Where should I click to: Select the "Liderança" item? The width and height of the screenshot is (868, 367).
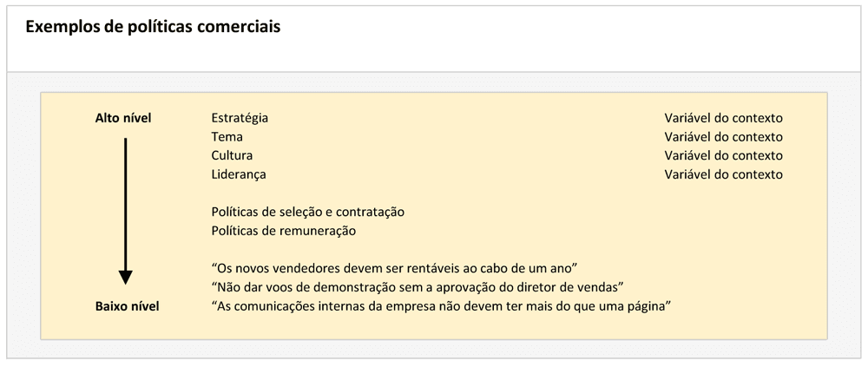click(x=239, y=174)
